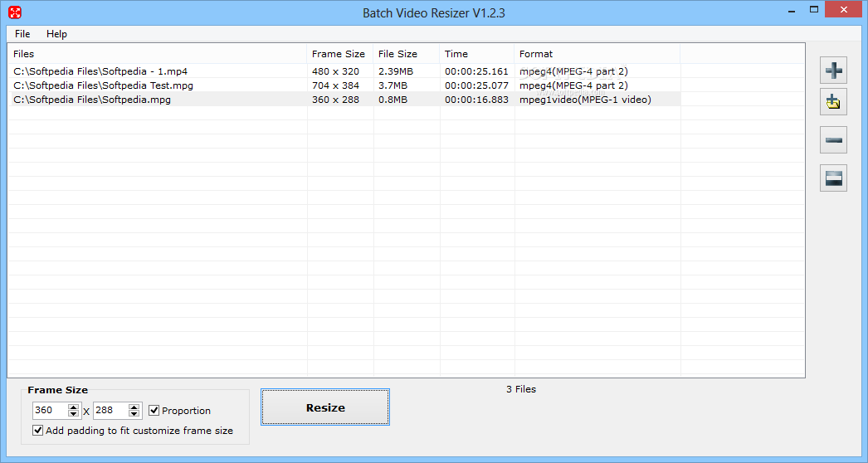Decrease frame height with down arrow
This screenshot has height=463, width=868.
click(134, 414)
